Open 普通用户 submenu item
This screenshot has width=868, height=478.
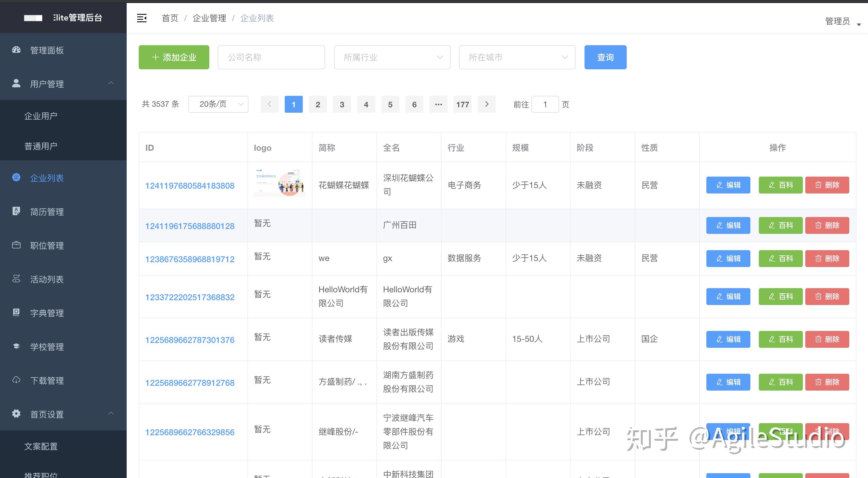pos(63,146)
